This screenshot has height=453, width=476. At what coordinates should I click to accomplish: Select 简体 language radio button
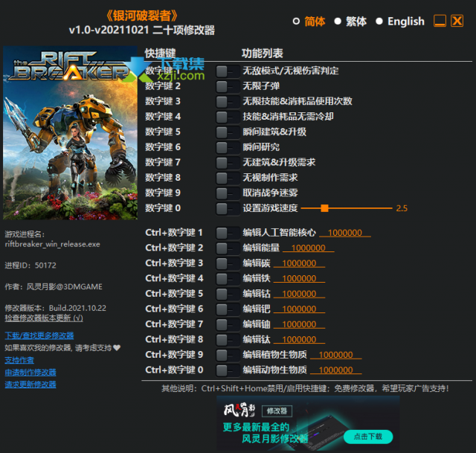(x=296, y=22)
